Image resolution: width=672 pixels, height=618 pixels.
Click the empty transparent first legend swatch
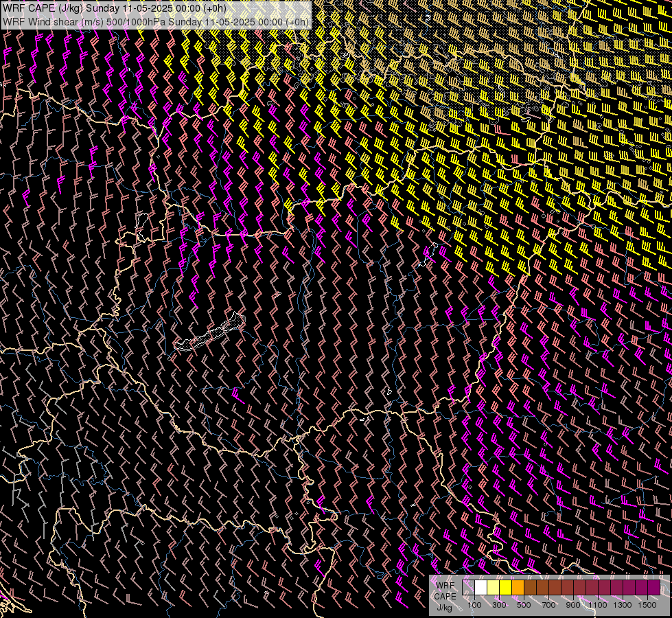[468, 587]
